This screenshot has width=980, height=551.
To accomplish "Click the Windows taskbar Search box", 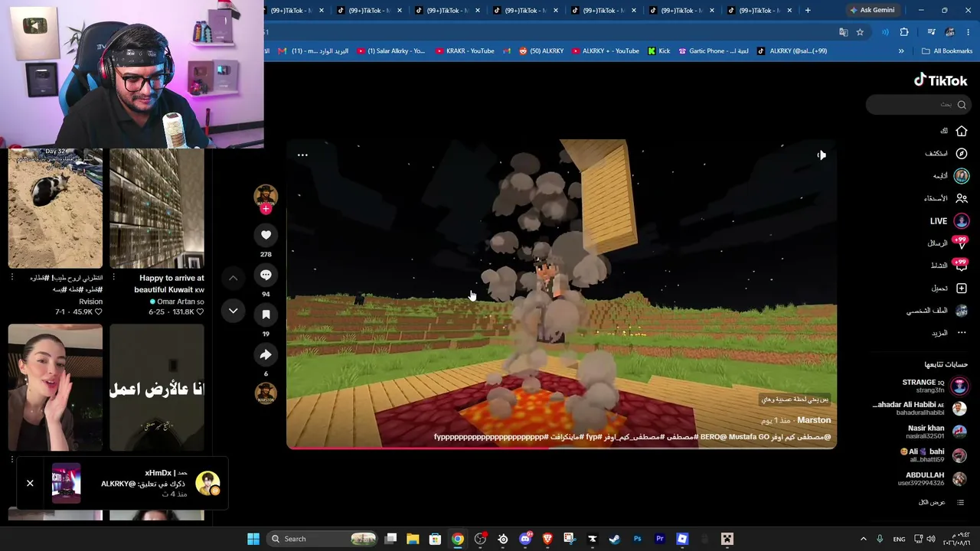I will pos(324,539).
